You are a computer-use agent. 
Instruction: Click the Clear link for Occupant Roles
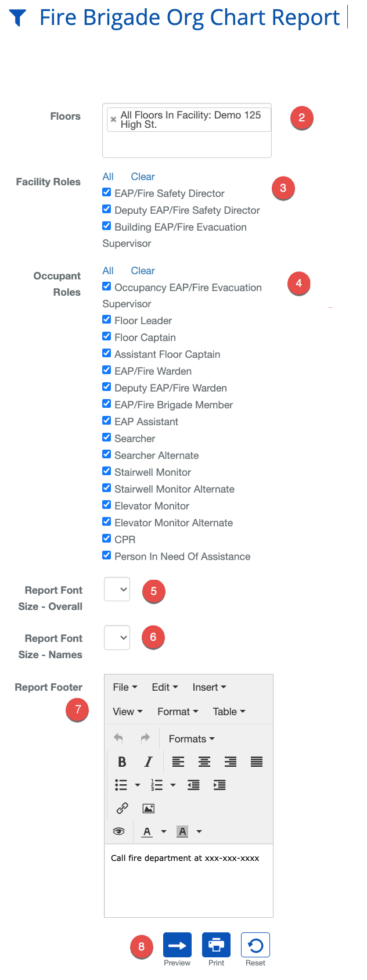(142, 270)
